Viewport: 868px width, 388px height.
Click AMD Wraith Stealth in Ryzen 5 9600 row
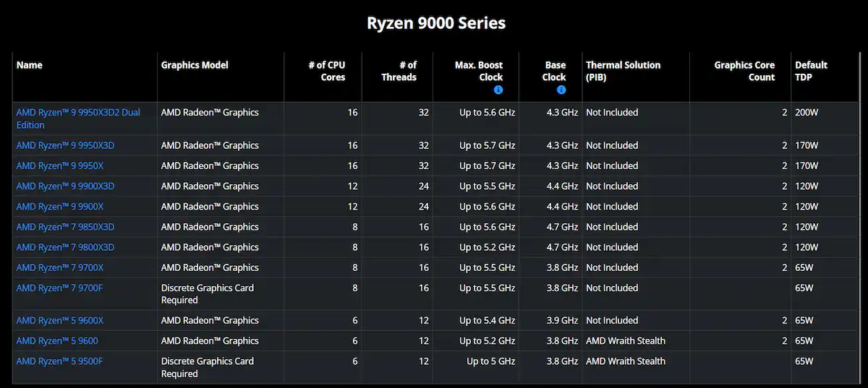[626, 340]
